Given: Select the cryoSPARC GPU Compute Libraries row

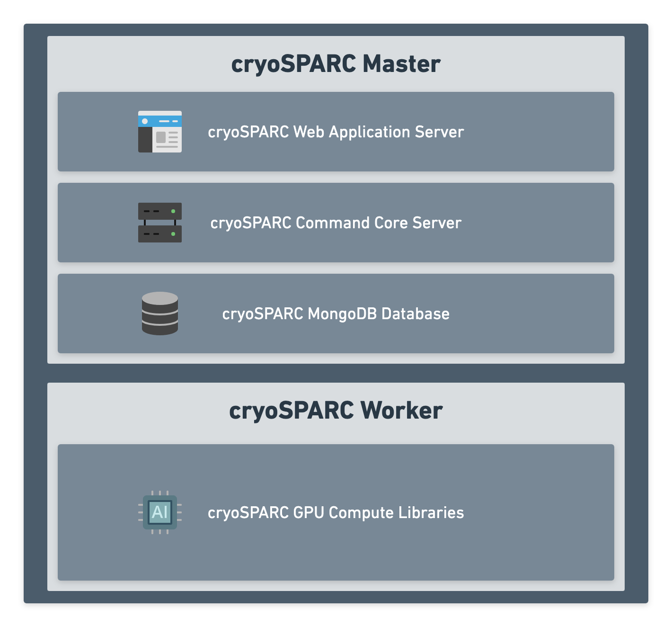Looking at the screenshot, I should point(336,512).
